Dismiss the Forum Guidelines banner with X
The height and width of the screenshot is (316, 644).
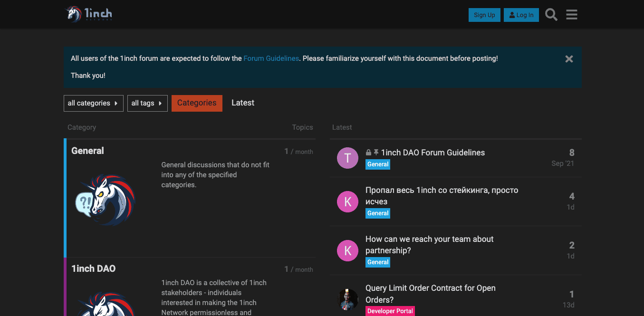569,59
